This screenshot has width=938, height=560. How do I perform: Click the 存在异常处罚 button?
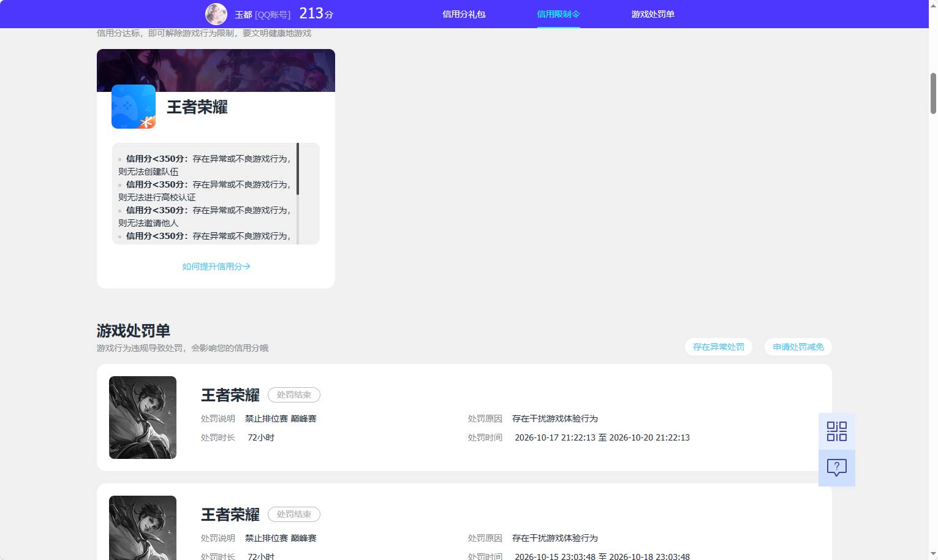click(x=719, y=347)
